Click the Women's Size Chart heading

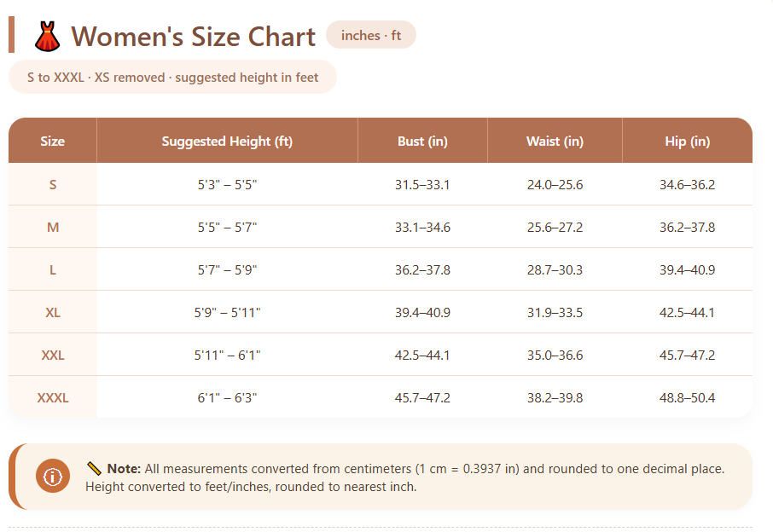coord(194,37)
